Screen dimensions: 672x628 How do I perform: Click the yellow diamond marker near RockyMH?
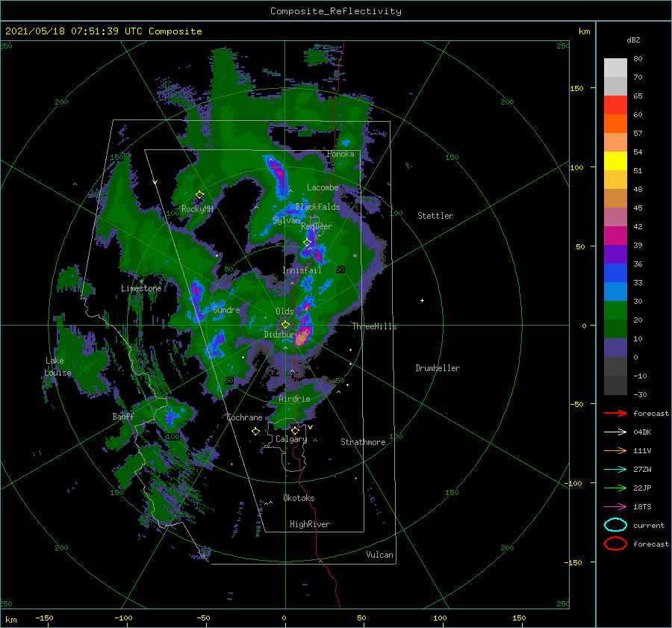(199, 195)
